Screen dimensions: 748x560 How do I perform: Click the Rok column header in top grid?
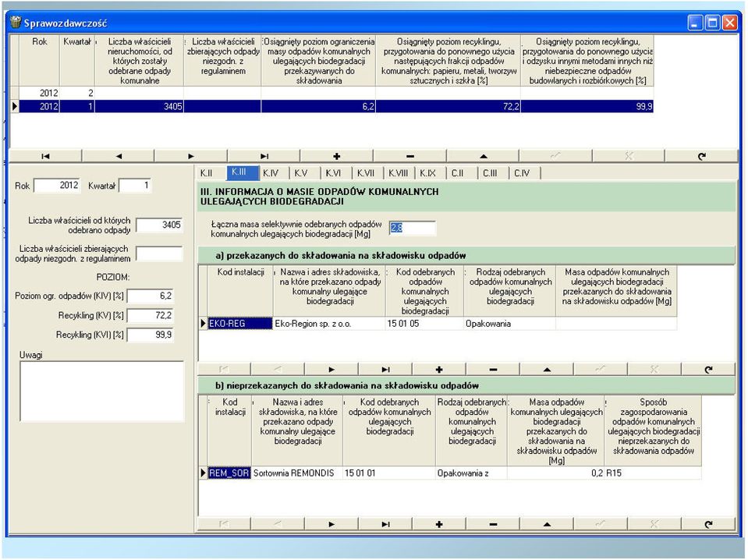pyautogui.click(x=40, y=61)
